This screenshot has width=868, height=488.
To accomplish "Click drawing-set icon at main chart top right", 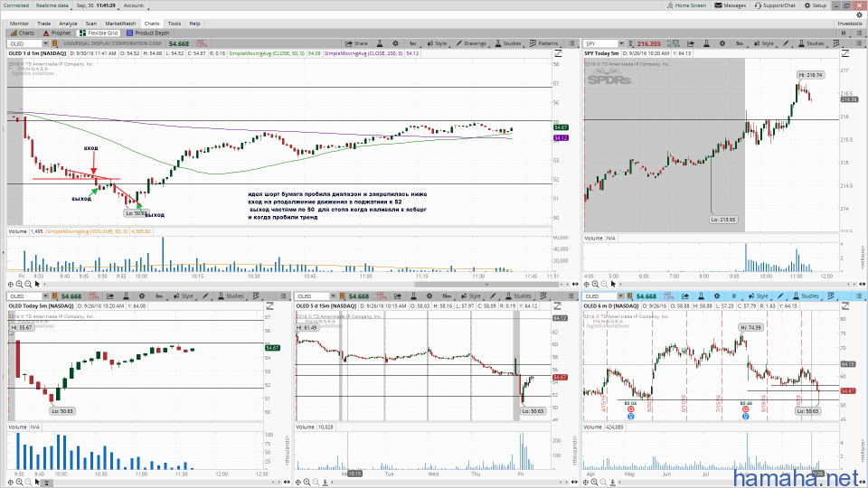I will coord(558,53).
